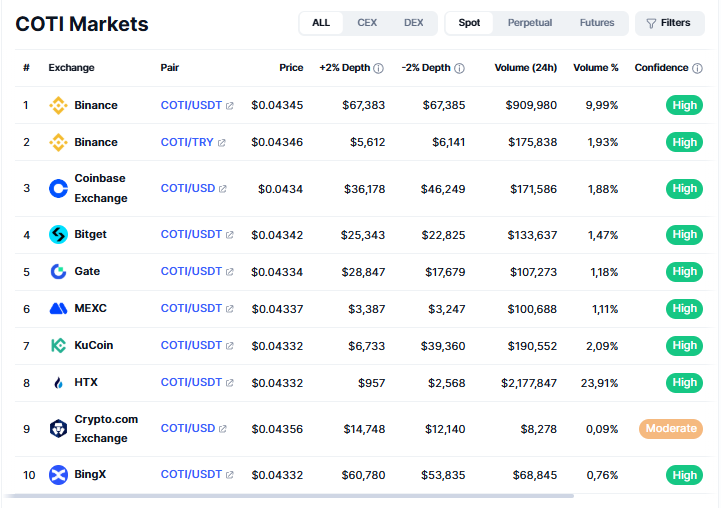
Task: Open Coinbase COTI/USD pair link
Action: 188,188
